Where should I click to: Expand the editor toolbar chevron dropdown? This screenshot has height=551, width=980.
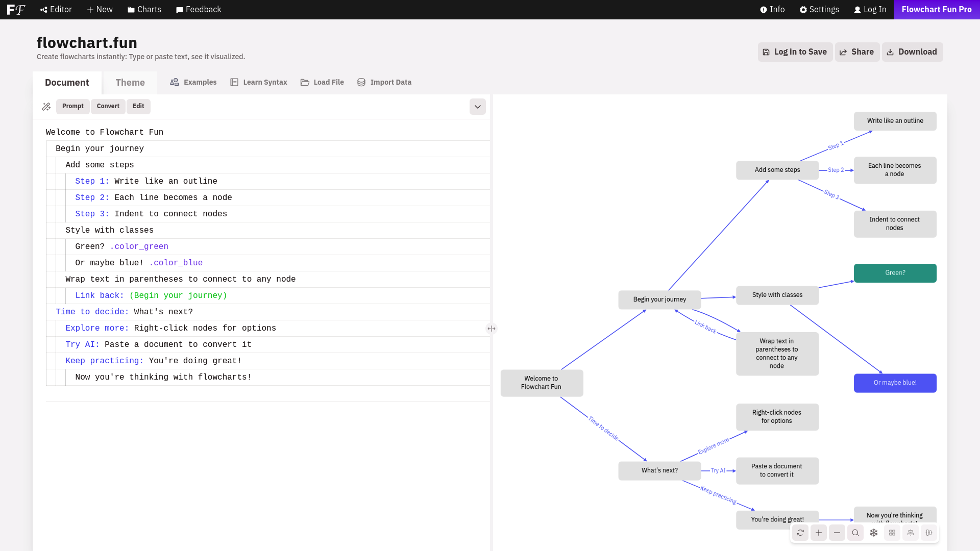pyautogui.click(x=478, y=107)
